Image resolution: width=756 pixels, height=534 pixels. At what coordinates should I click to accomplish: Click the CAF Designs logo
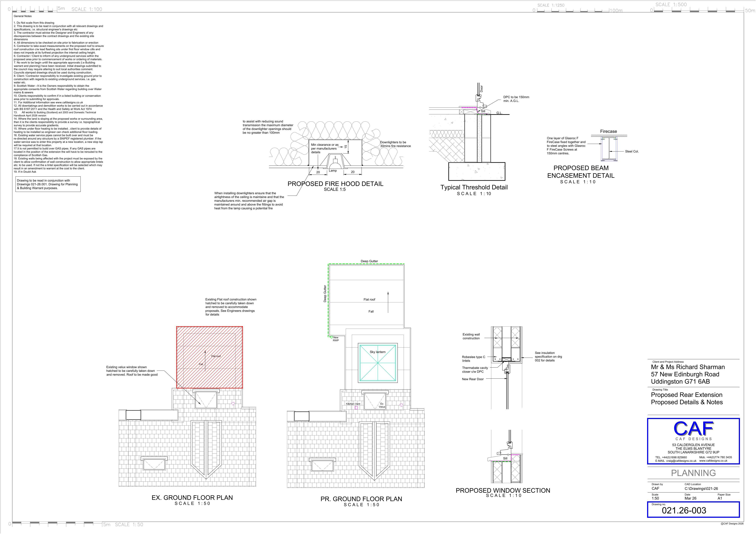693,431
